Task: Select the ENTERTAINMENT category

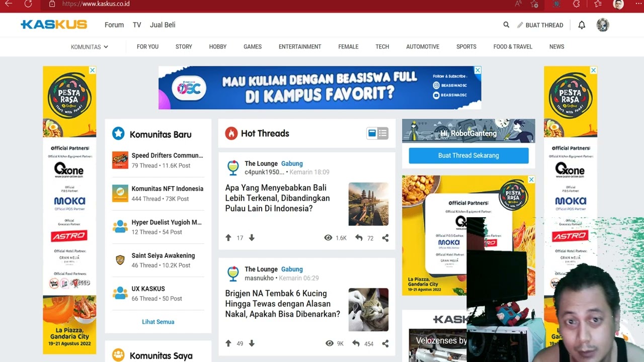Action: (x=300, y=47)
